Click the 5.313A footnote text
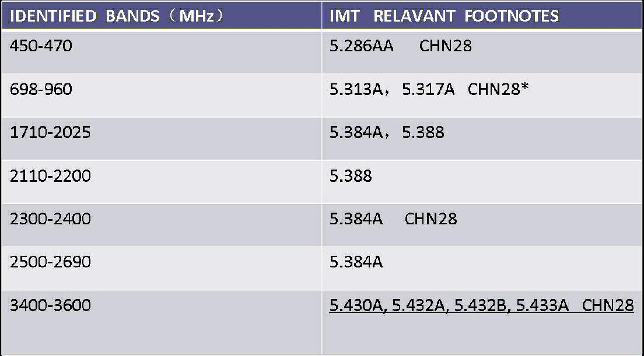The width and height of the screenshot is (644, 356). pyautogui.click(x=356, y=89)
